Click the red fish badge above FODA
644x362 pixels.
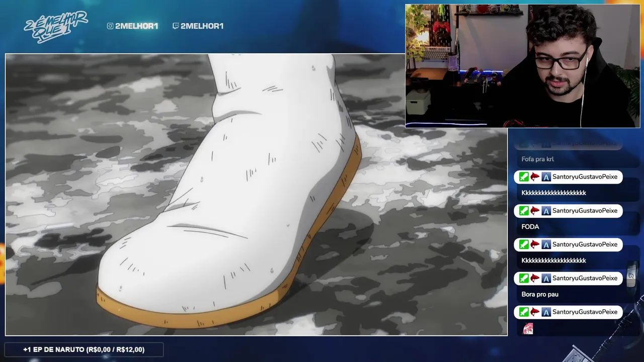(x=535, y=211)
